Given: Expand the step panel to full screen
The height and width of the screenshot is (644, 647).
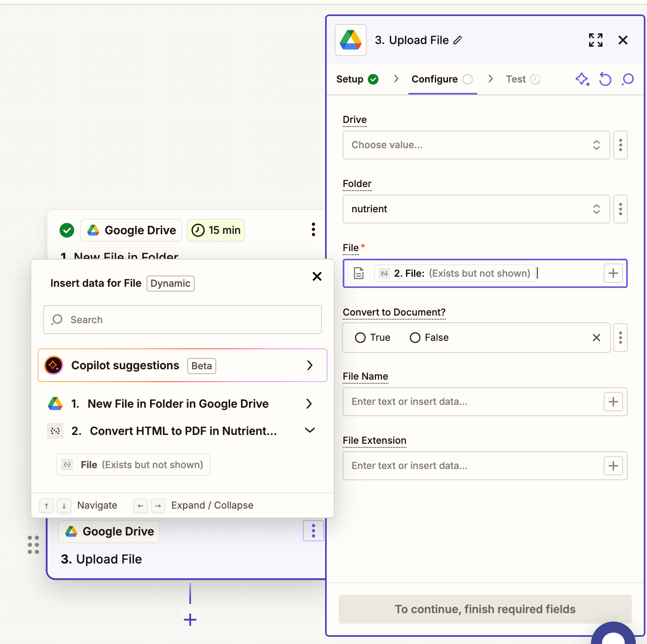Looking at the screenshot, I should pos(595,40).
